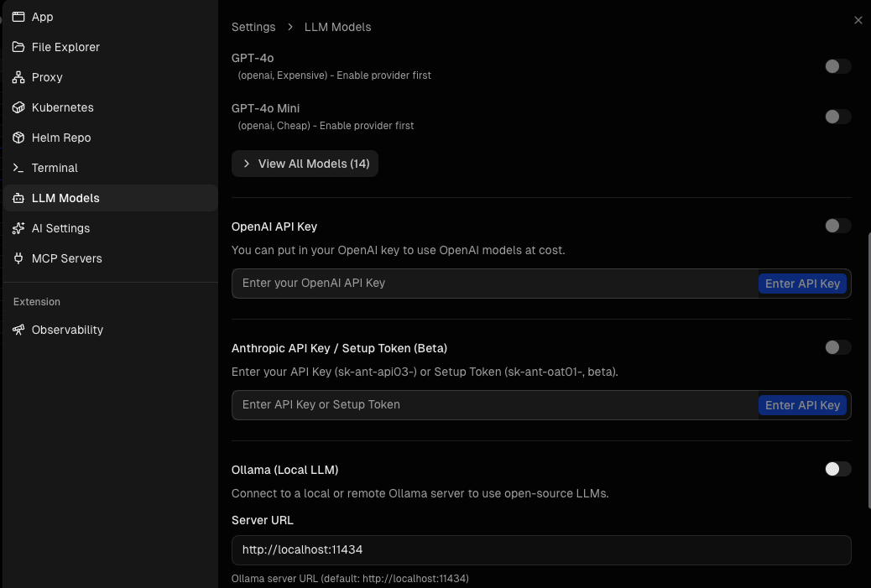Click the LLM Models robot icon
Image resolution: width=871 pixels, height=588 pixels.
pyautogui.click(x=18, y=198)
